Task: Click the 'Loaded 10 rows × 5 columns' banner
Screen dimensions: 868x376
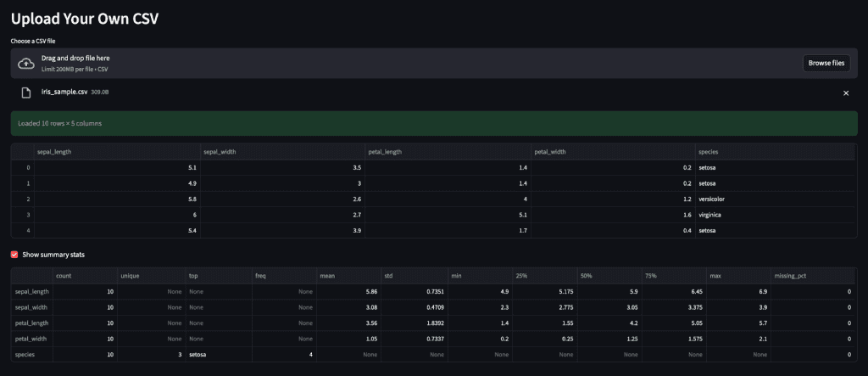Action: 434,123
